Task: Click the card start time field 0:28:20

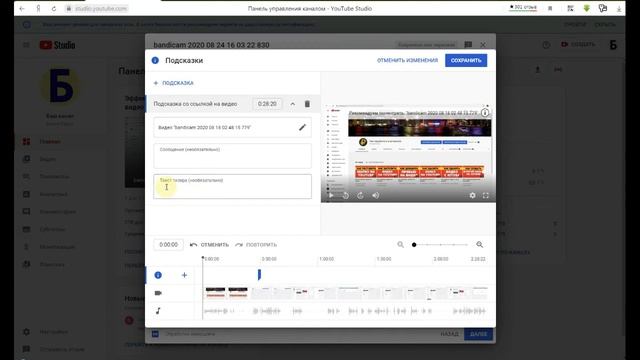Action: coord(267,104)
